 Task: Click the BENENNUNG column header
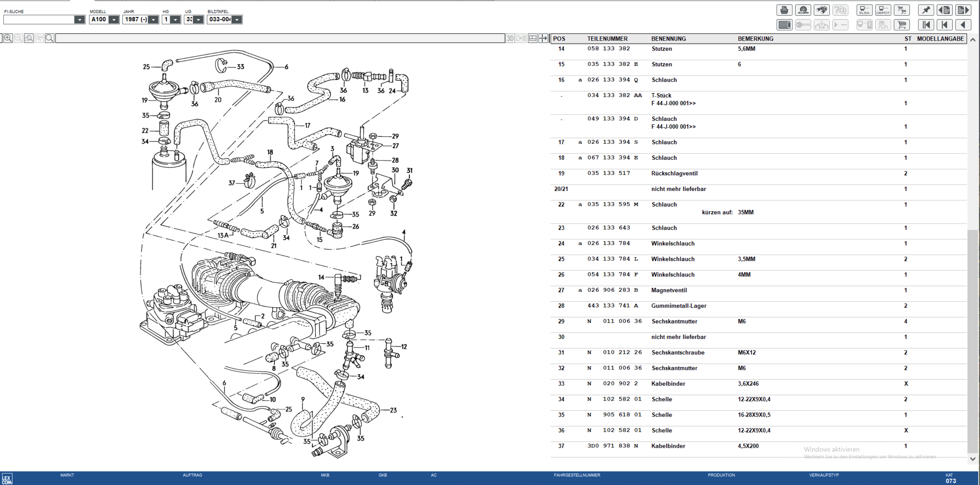click(668, 39)
